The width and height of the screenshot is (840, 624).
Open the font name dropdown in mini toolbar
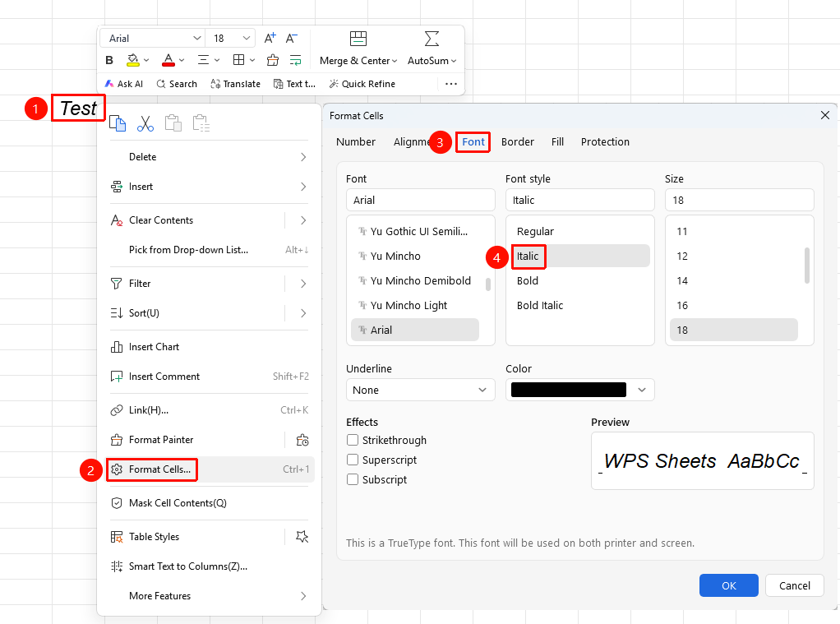pos(196,38)
